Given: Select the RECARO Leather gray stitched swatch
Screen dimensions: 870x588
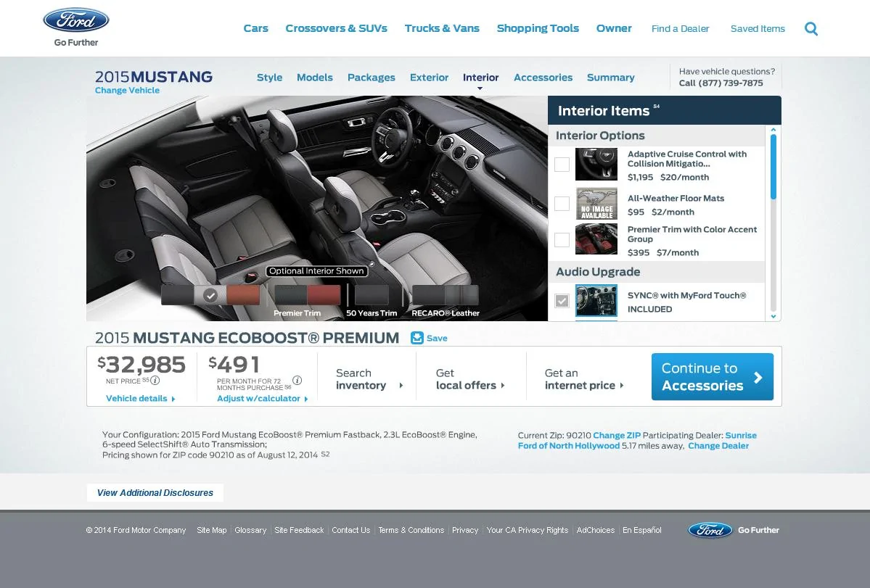Looking at the screenshot, I should [x=461, y=295].
